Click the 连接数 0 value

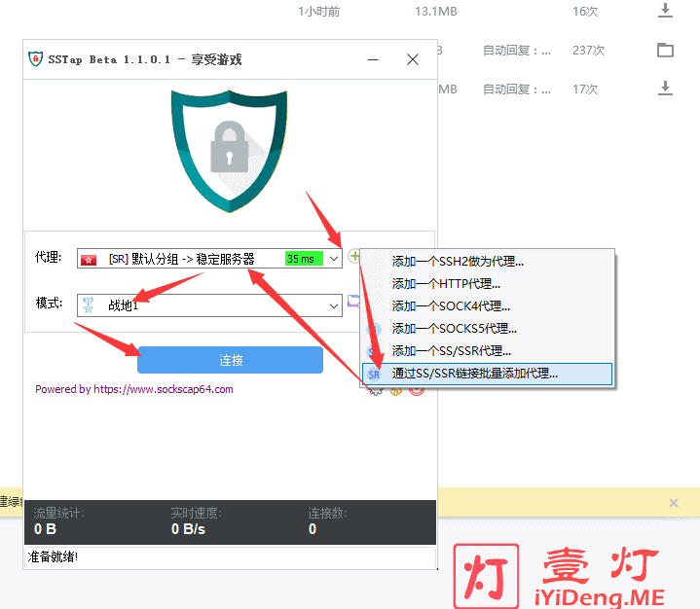click(313, 529)
